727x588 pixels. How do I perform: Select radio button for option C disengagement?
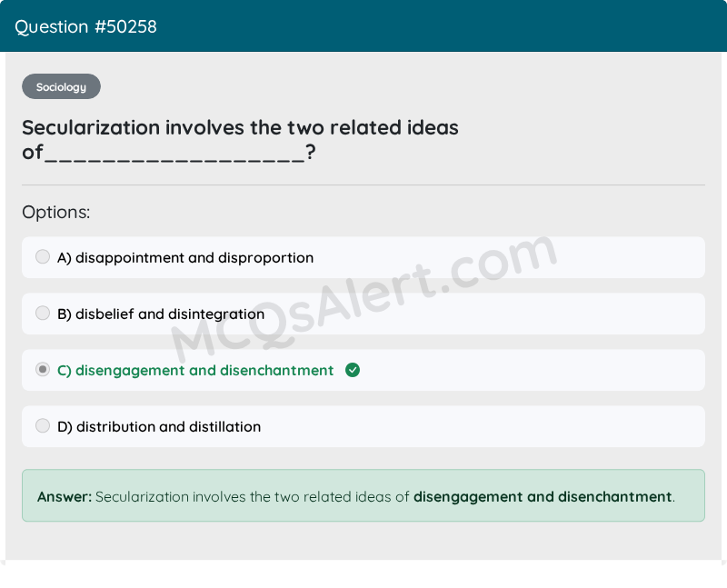(43, 370)
